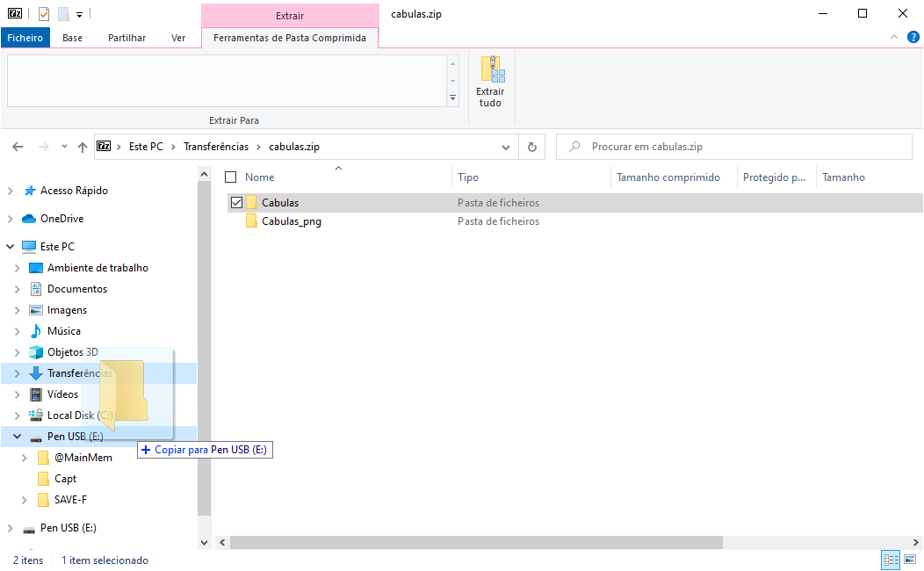Select all items via header checkbox
The height and width of the screenshot is (571, 924).
tap(232, 176)
